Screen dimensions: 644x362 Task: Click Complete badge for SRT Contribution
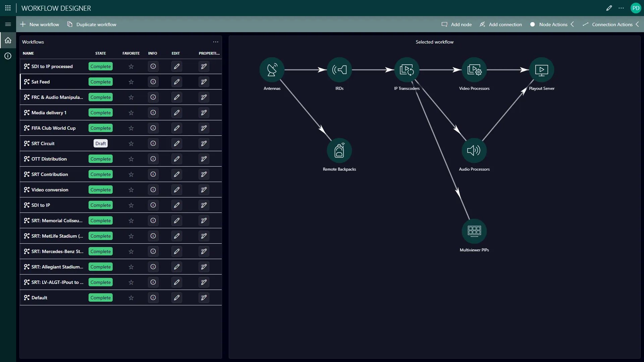(101, 174)
